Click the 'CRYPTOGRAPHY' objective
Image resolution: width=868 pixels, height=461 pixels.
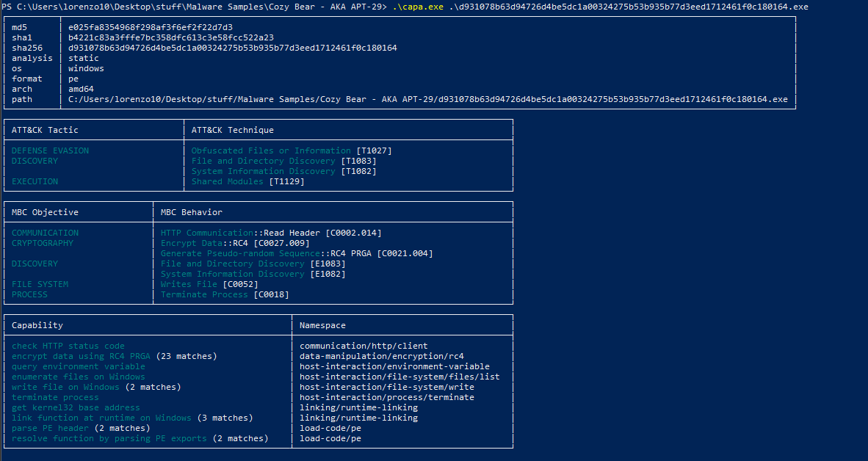(43, 243)
